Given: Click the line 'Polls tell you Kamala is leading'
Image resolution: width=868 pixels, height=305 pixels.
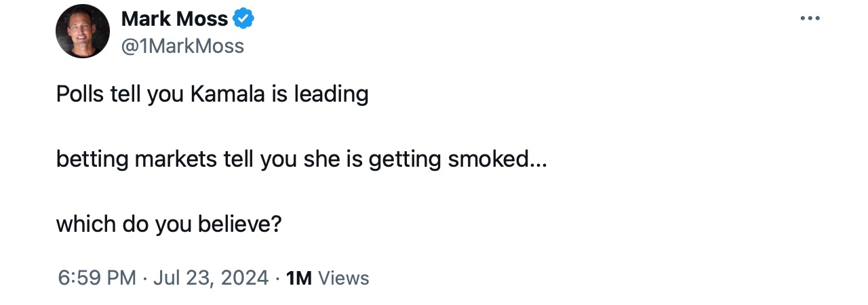Looking at the screenshot, I should [212, 94].
